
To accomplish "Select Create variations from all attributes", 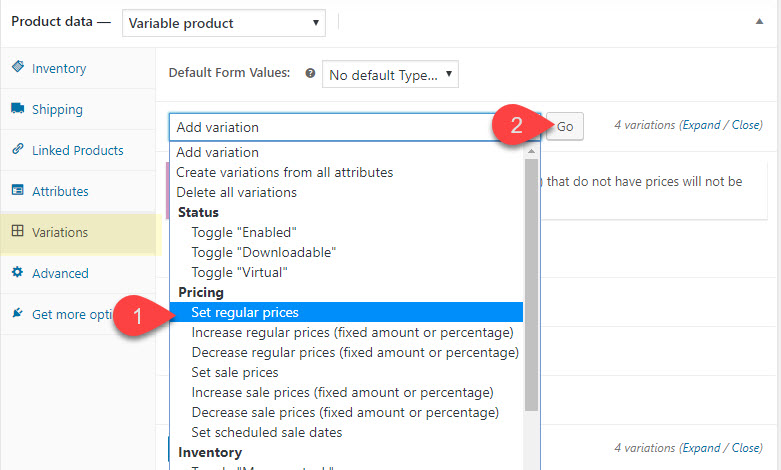I will 347,172.
